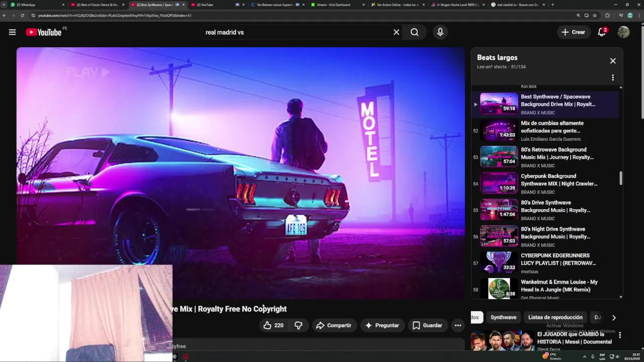Start voice search with the microphone
The width and height of the screenshot is (644, 362).
[x=440, y=32]
